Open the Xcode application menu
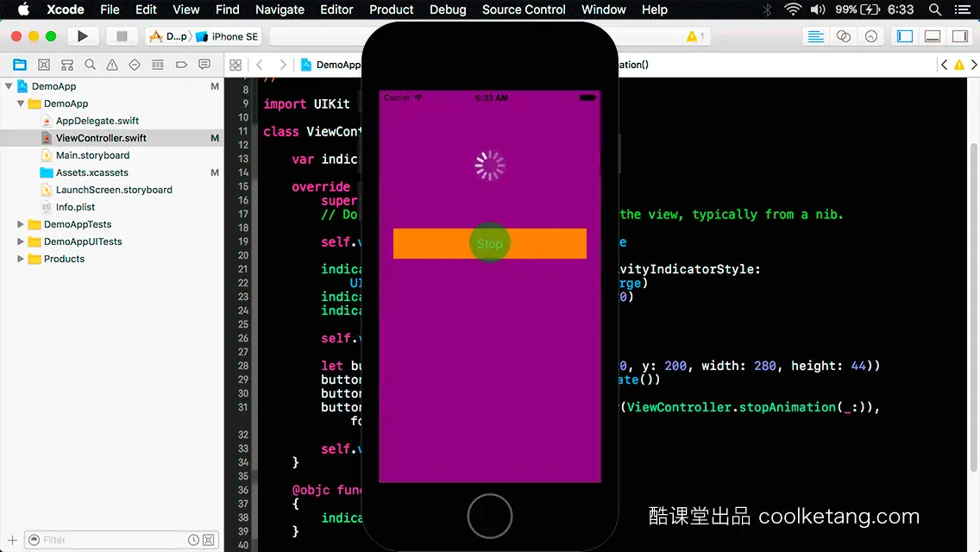The width and height of the screenshot is (980, 552). [65, 9]
